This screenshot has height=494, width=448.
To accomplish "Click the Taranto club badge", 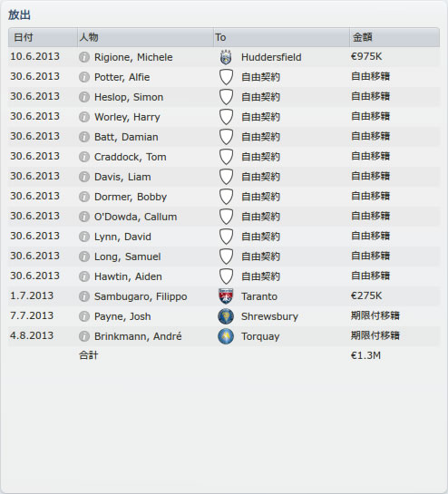I will tap(226, 296).
